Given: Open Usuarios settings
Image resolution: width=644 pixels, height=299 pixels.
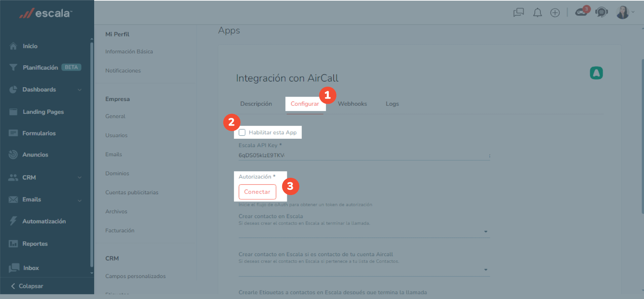Looking at the screenshot, I should (x=116, y=135).
